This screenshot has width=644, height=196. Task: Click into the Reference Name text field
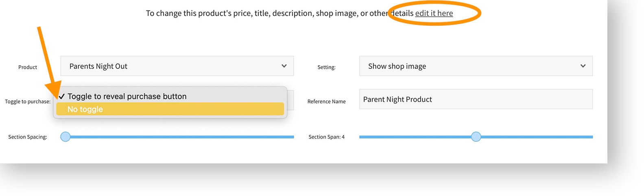pos(476,99)
